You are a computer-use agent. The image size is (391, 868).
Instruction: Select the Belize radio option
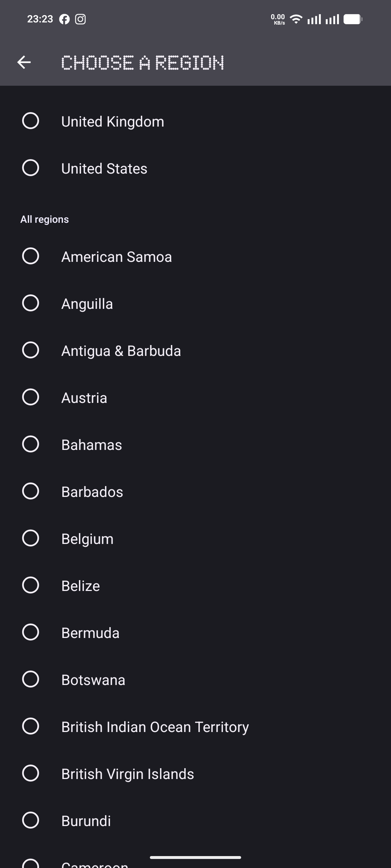(30, 585)
